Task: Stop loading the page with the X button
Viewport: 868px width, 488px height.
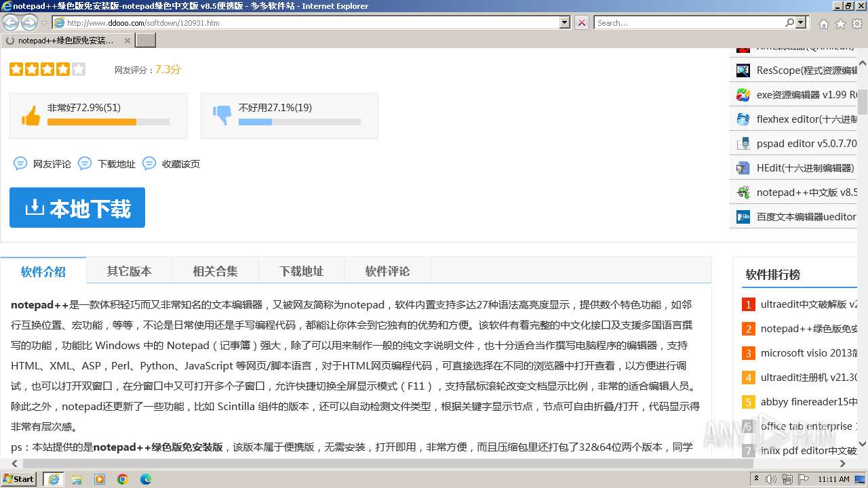Action: (x=581, y=22)
